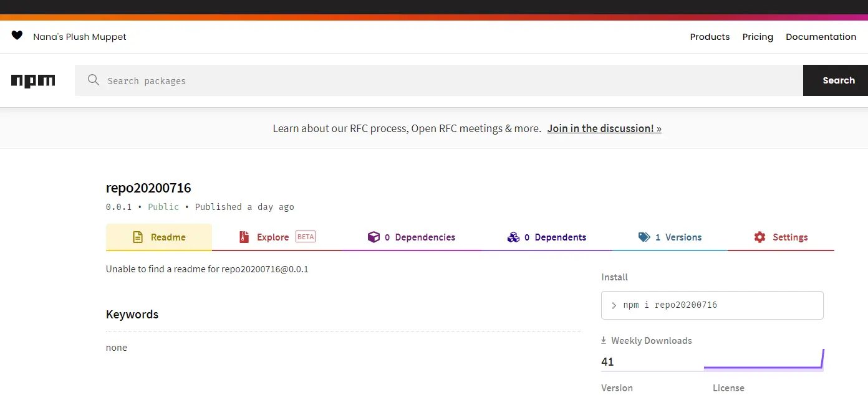Click the weekly downloads sparkline chart
The image size is (868, 395).
point(764,359)
